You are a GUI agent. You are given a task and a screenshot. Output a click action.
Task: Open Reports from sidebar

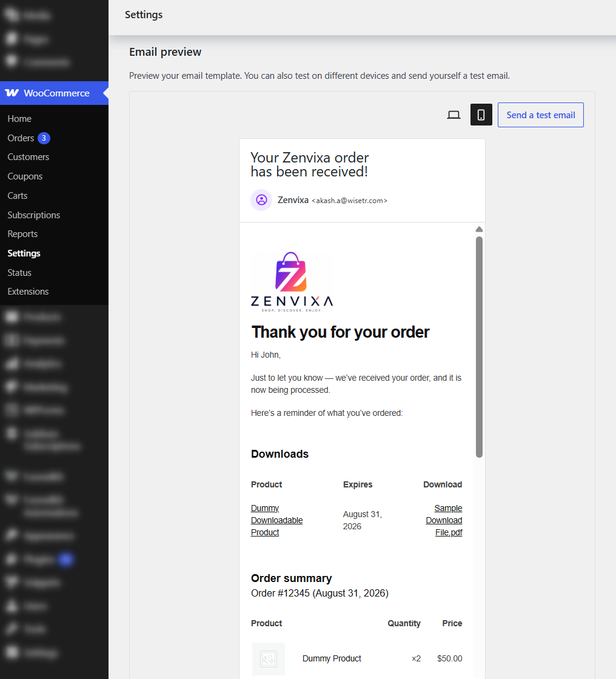click(22, 234)
